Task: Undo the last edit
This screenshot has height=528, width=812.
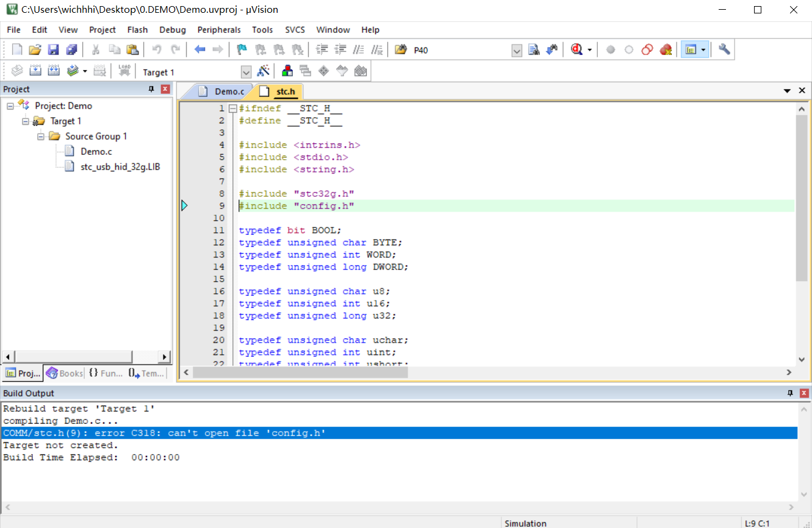Action: click(157, 50)
